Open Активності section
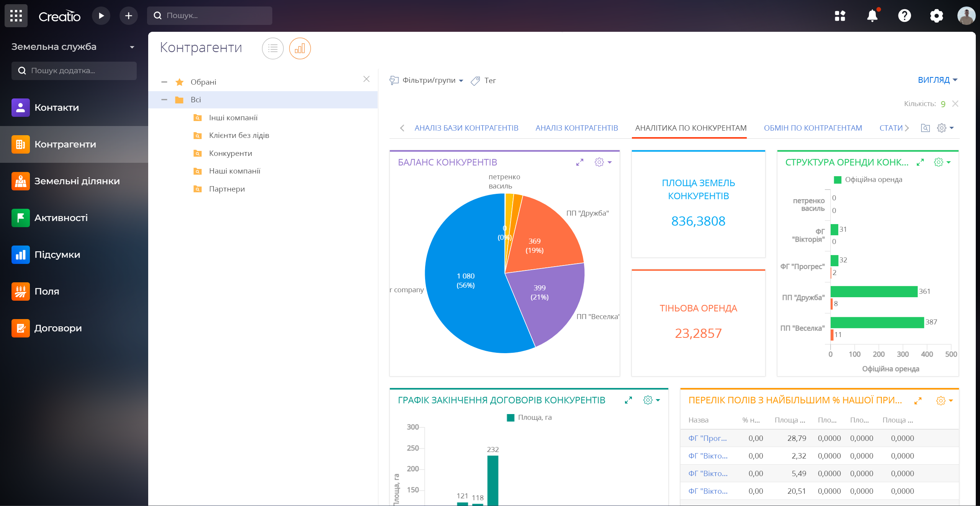 (74, 218)
